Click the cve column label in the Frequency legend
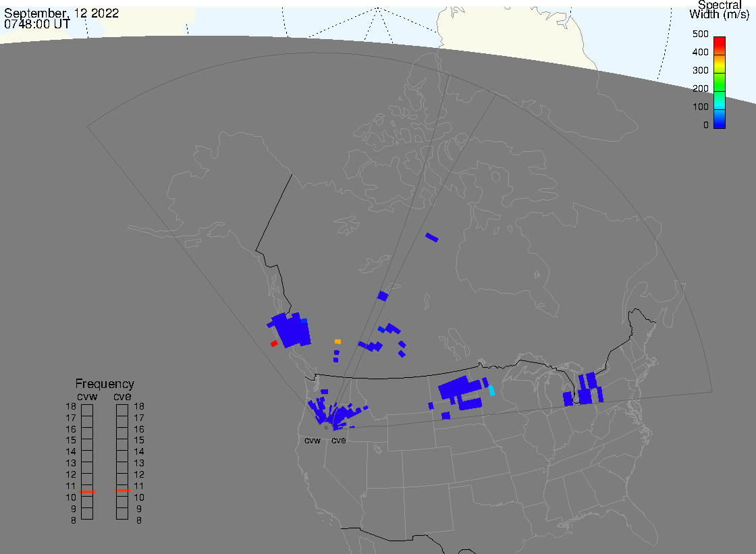The image size is (756, 554). pyautogui.click(x=122, y=396)
